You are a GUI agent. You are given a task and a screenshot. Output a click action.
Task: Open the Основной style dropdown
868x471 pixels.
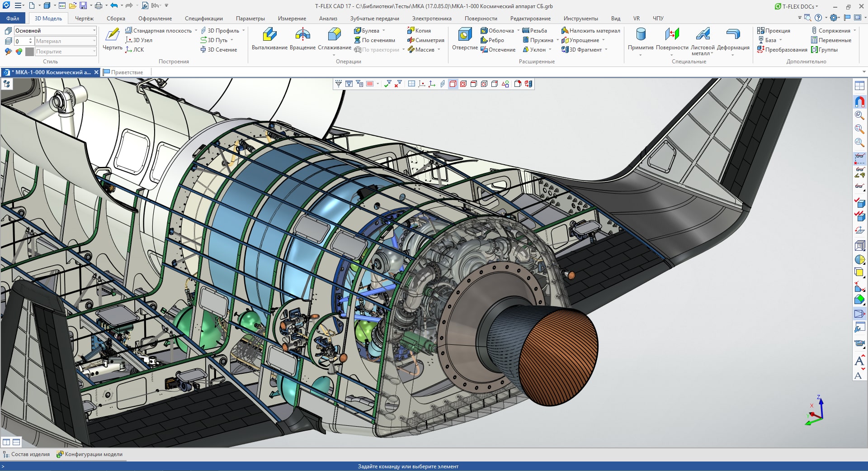[x=94, y=31]
